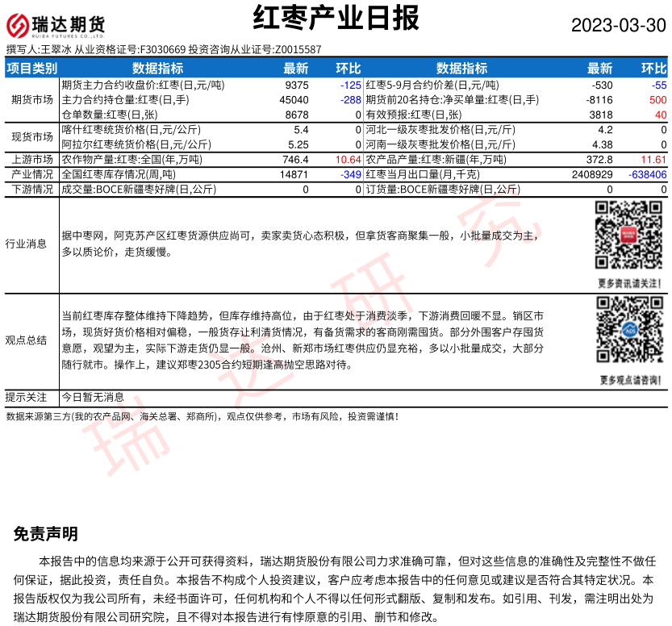672x626 pixels.
Task: Select the 红枣产业日报 title
Action: coord(336,18)
